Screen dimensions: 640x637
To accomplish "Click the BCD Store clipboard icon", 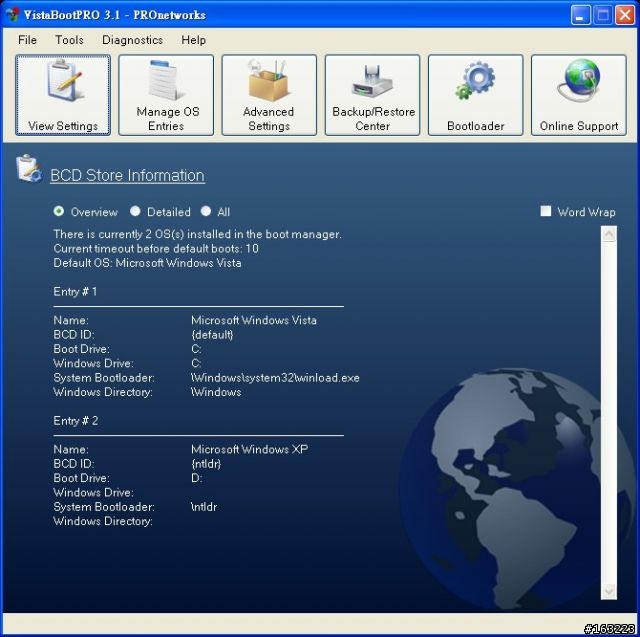I will click(29, 169).
